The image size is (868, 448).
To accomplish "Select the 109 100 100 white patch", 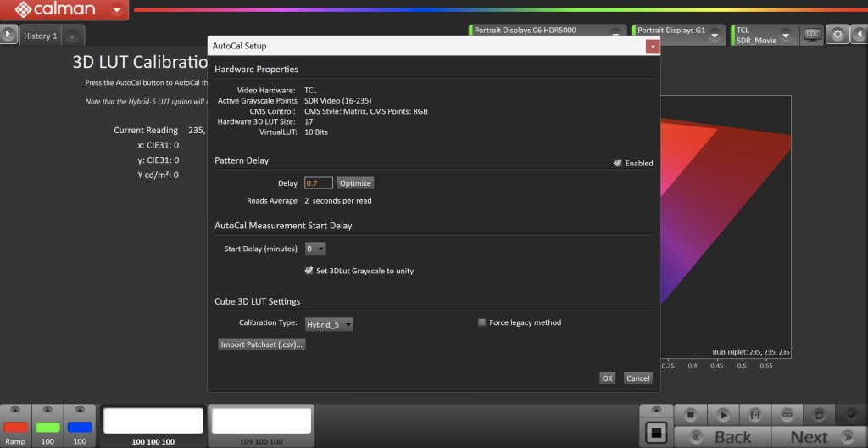I will (261, 421).
